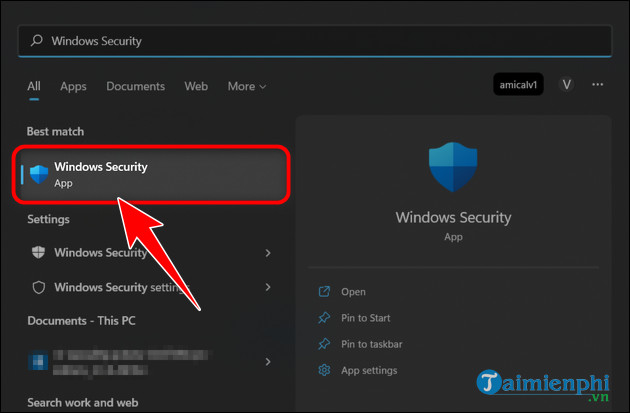
Task: Open the V user profile avatar
Action: (567, 85)
